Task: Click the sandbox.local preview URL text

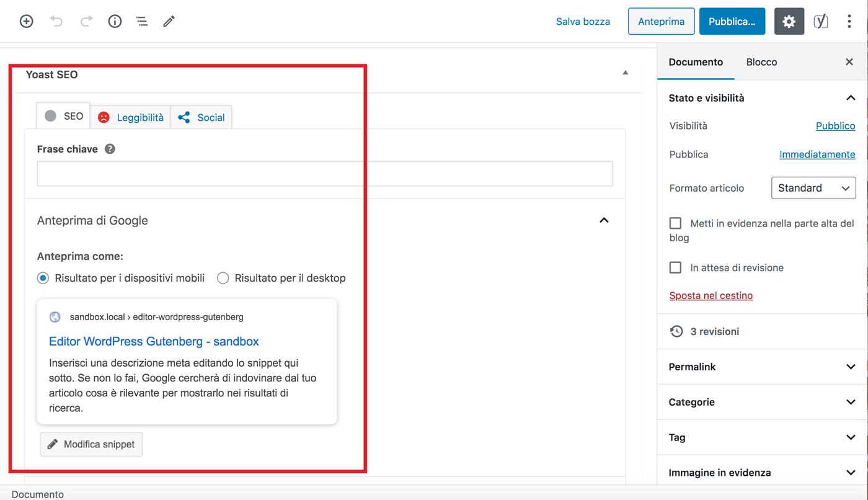Action: [x=156, y=317]
